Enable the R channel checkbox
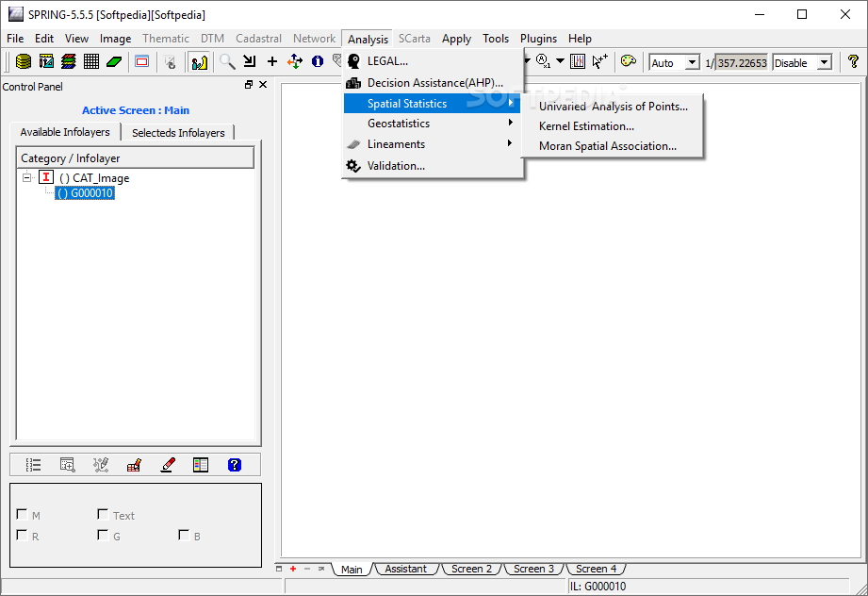 pyautogui.click(x=22, y=535)
